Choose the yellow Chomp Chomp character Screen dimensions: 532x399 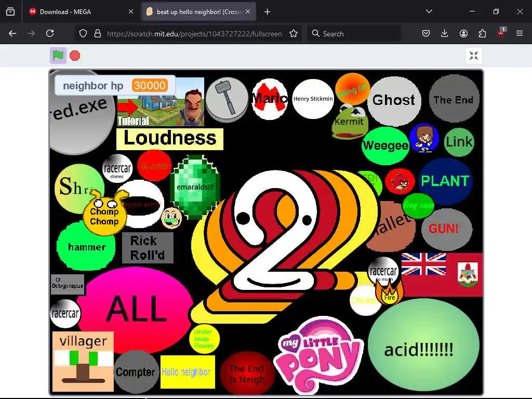tap(104, 215)
